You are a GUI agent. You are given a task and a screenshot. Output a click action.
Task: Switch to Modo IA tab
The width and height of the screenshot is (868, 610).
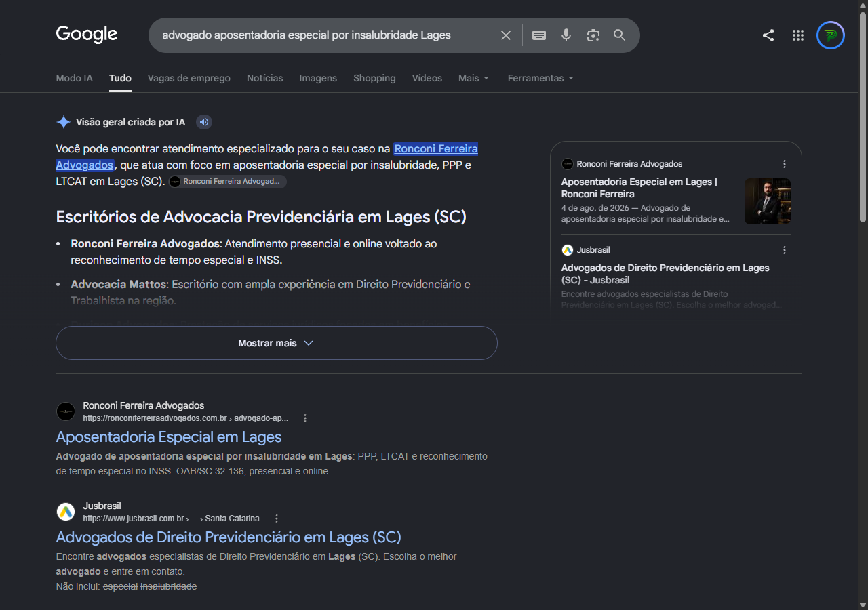(74, 78)
